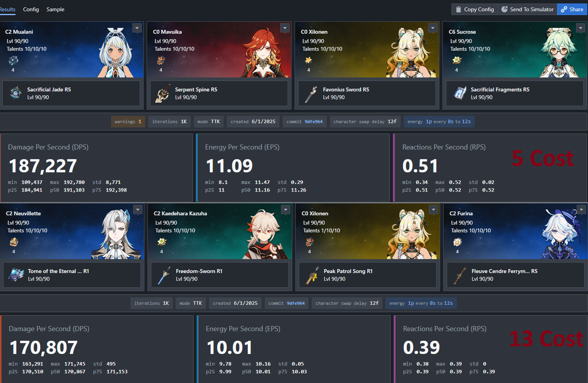Viewport: 588px width, 383px height.
Task: Open commit 9dfe964 link in Neuvillette team info bar
Action: pos(296,303)
